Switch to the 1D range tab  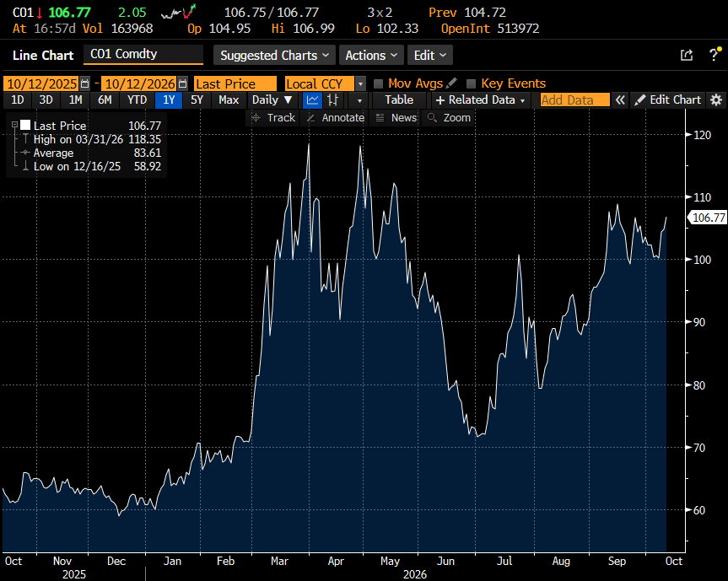(17, 100)
